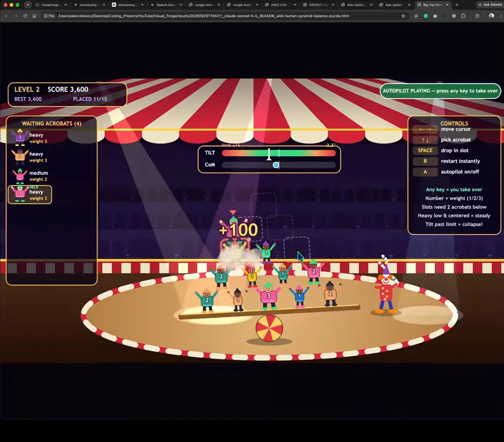Open a new browser tab

point(457,5)
